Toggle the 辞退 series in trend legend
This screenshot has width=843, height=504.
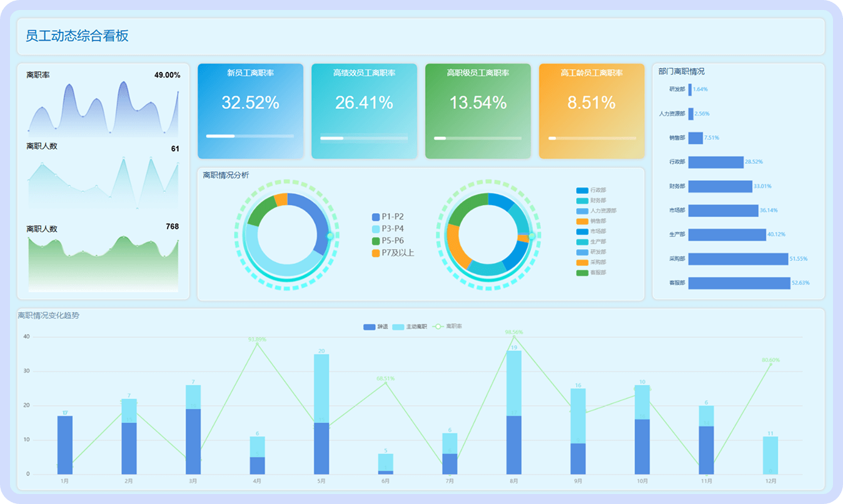click(x=369, y=326)
